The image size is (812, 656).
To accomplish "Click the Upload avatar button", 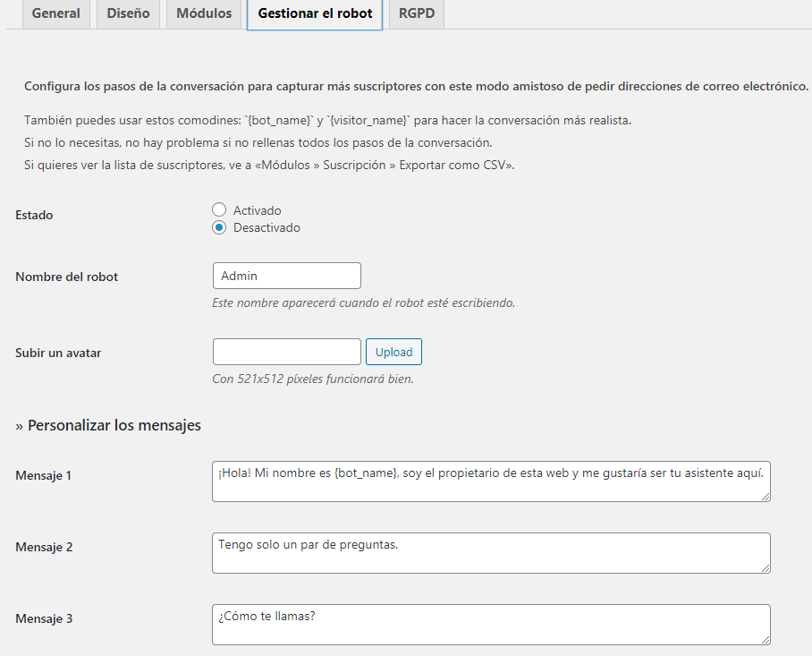I will point(394,352).
